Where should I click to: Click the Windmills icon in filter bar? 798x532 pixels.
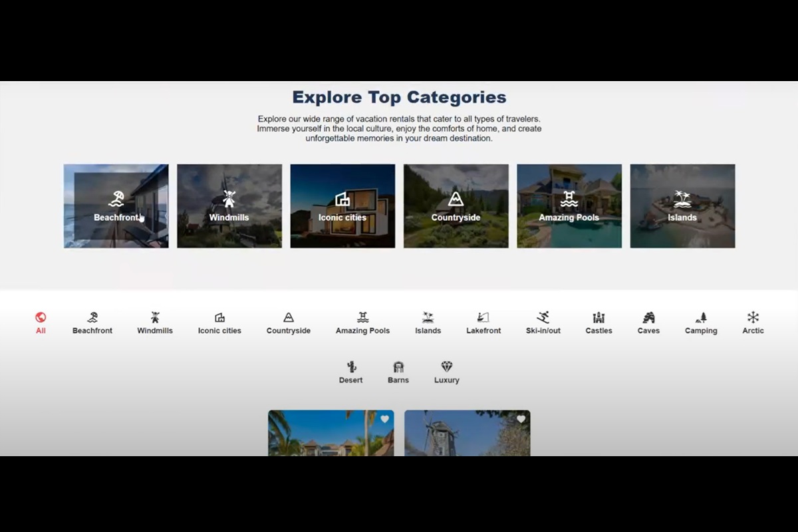[x=155, y=317]
